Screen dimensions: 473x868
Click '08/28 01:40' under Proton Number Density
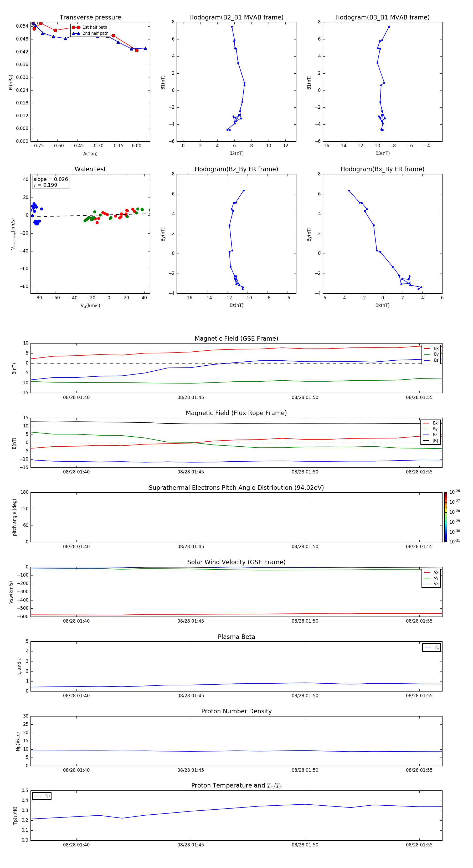click(76, 770)
